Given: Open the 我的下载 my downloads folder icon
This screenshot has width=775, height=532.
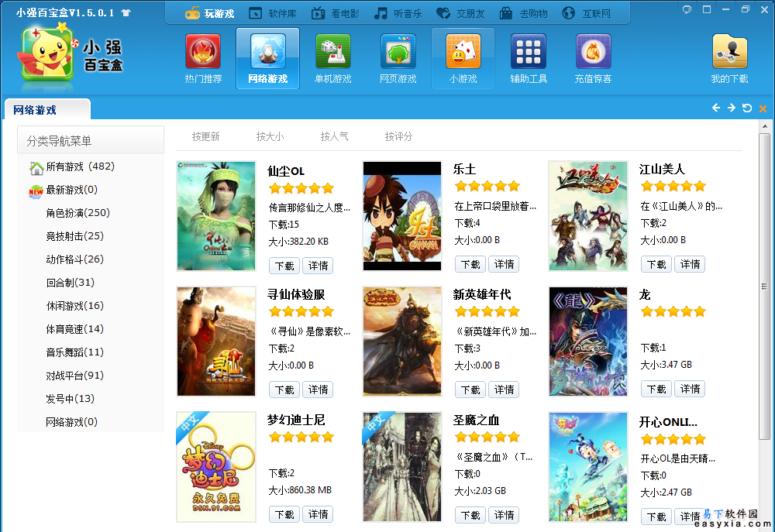Looking at the screenshot, I should (729, 51).
